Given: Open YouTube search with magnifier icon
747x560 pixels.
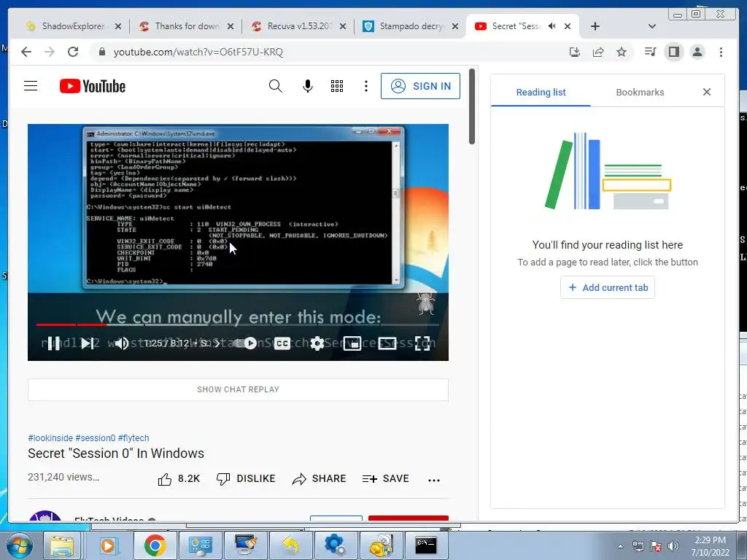Looking at the screenshot, I should coord(275,86).
